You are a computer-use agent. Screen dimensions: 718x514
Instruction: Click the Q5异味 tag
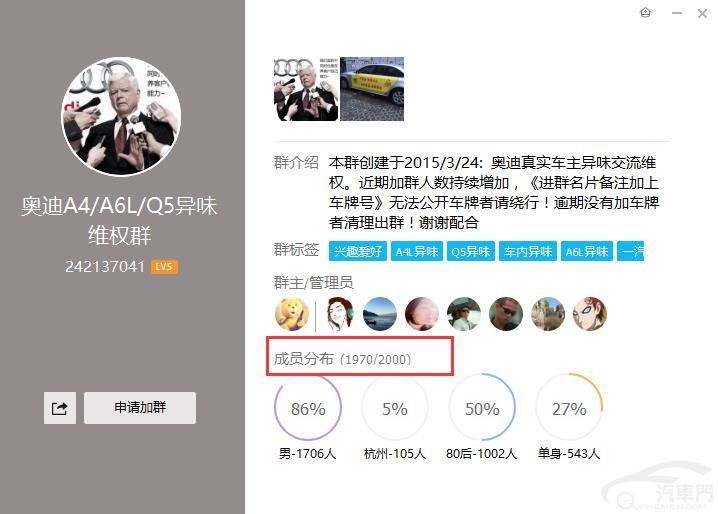pyautogui.click(x=471, y=252)
